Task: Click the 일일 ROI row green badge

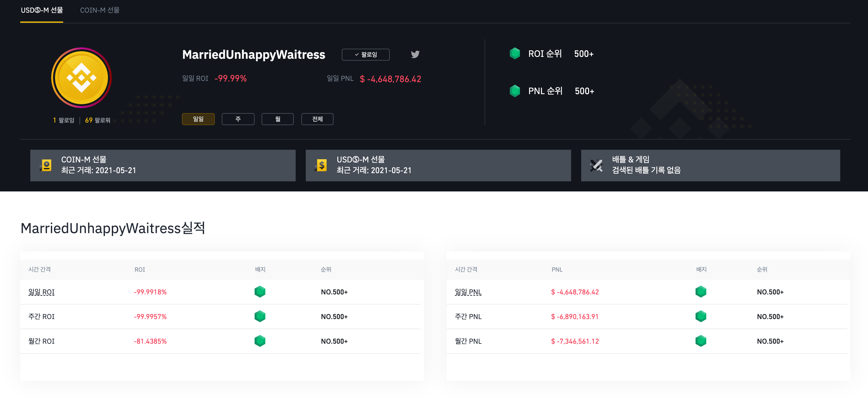Action: tap(260, 292)
